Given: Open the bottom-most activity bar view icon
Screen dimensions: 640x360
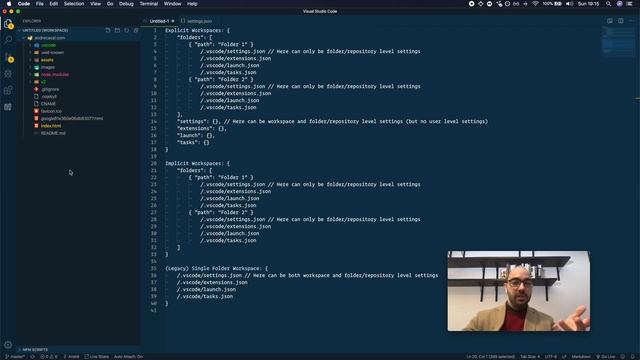Looking at the screenshot, I should [8, 107].
